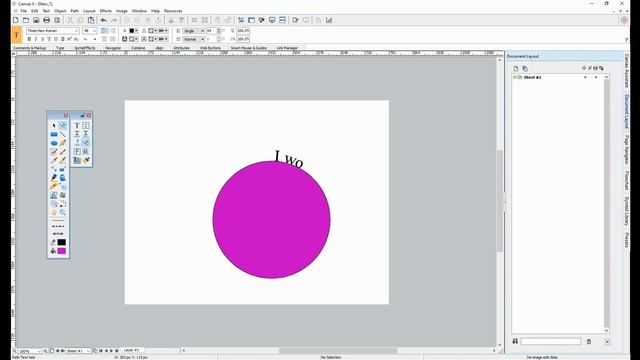Click the magenta circle on the canvas
Image resolution: width=640 pixels, height=360 pixels.
coord(271,220)
